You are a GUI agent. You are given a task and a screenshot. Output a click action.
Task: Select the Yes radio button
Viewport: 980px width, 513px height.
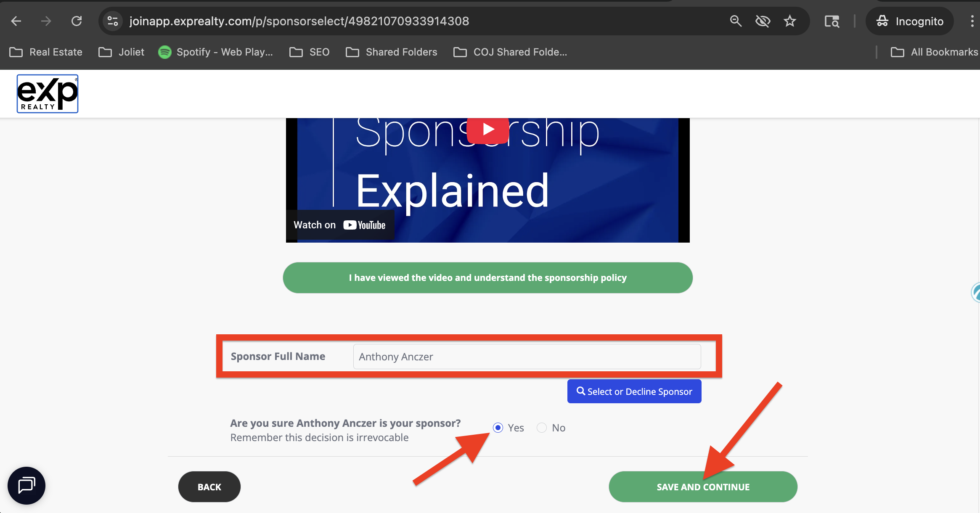pyautogui.click(x=498, y=428)
